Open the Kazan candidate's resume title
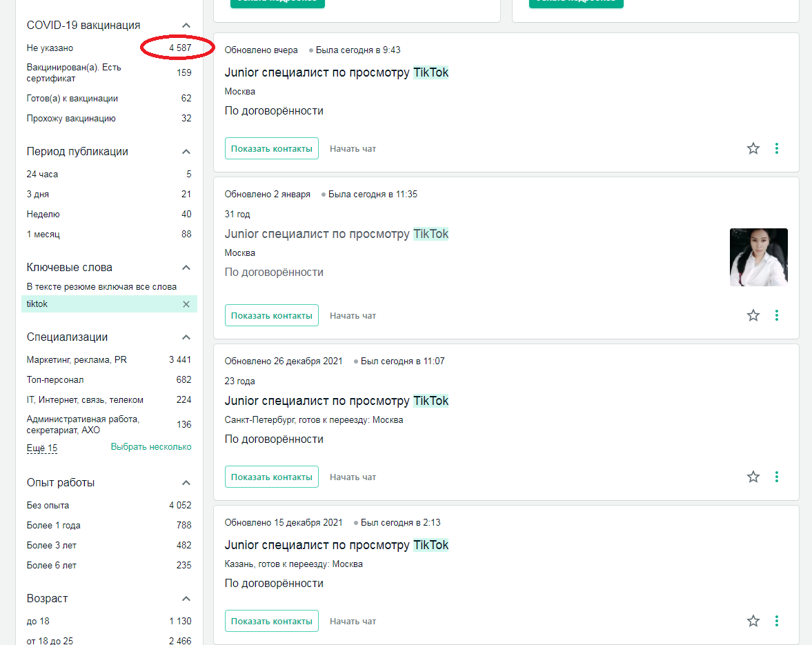The width and height of the screenshot is (812, 645). (337, 545)
